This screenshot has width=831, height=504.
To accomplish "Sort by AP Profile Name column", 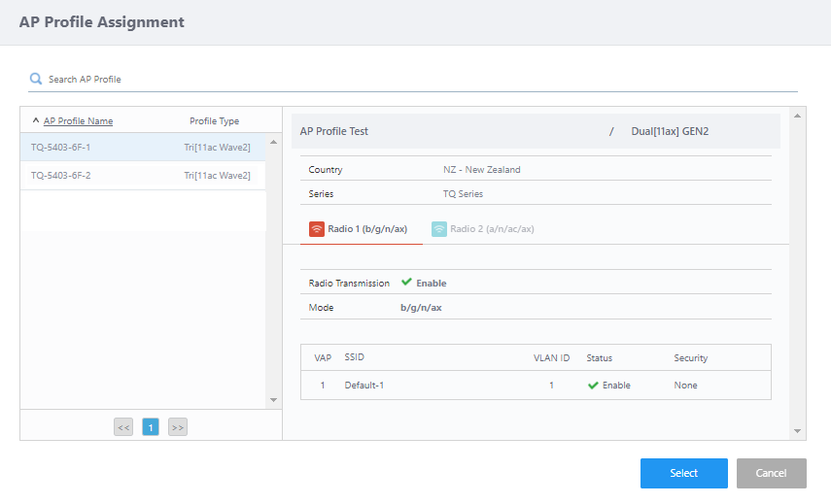I will pyautogui.click(x=78, y=121).
